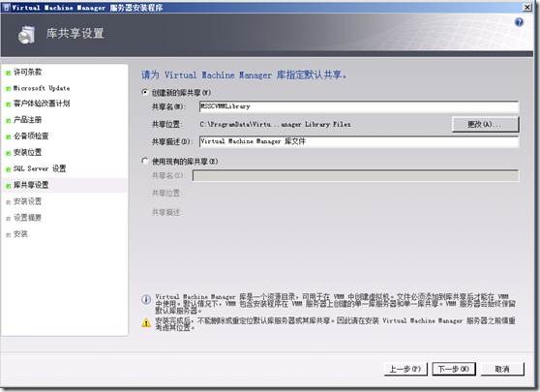
Task: Click the green bullet beside SQL Server 设置
Action: tap(9, 169)
